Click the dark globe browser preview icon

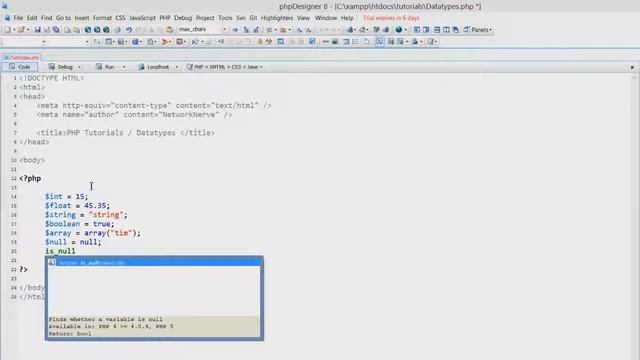[398, 29]
